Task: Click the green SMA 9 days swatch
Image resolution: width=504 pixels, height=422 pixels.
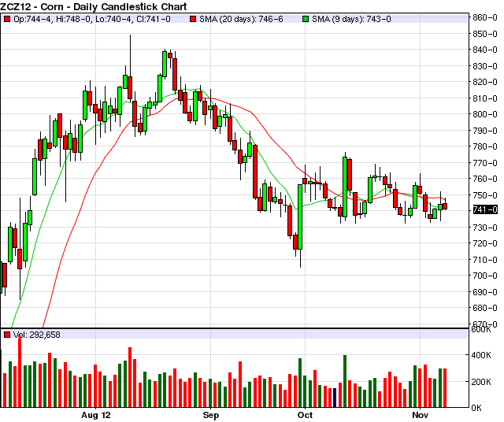Action: pos(306,19)
